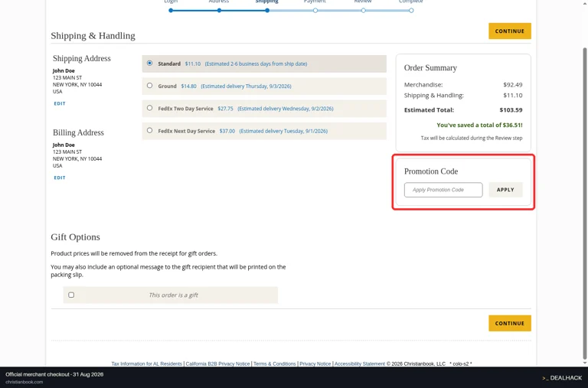The image size is (588, 388).
Task: Click the Estimated Total $103.59 amount
Action: click(511, 110)
